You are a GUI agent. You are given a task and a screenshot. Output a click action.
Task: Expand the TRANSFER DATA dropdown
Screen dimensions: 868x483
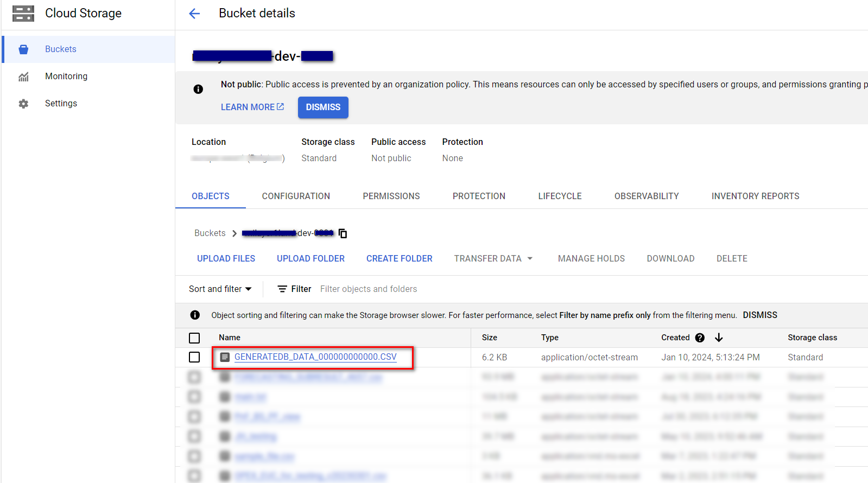pos(493,259)
